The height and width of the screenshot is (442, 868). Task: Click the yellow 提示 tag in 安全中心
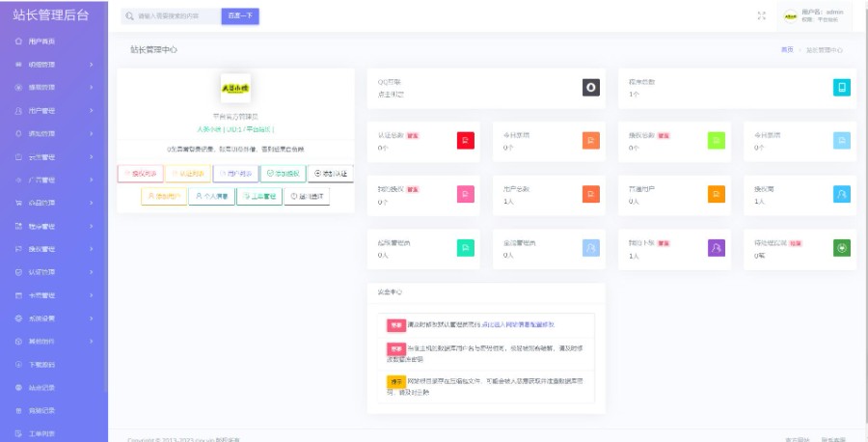coord(396,382)
